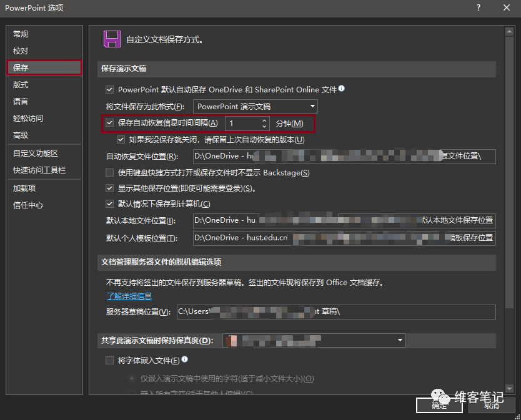Image resolution: width=521 pixels, height=420 pixels.
Task: Click the vertical scrollbar thumb
Action: coord(509,172)
